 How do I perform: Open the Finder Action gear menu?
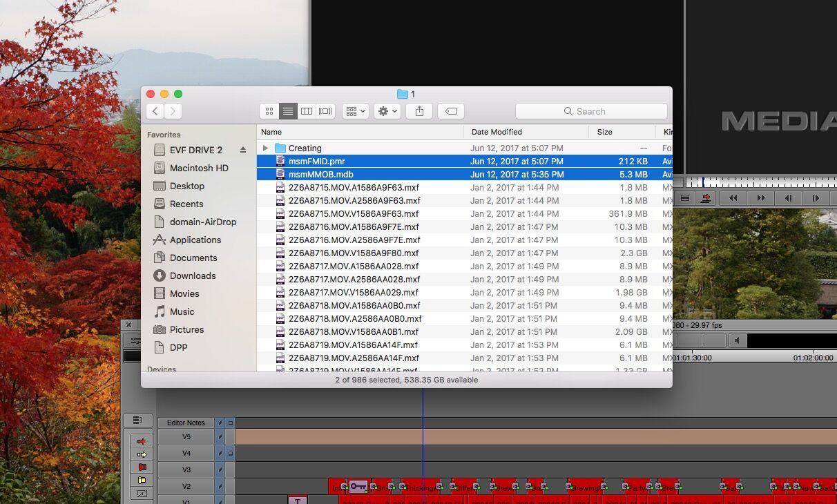387,111
